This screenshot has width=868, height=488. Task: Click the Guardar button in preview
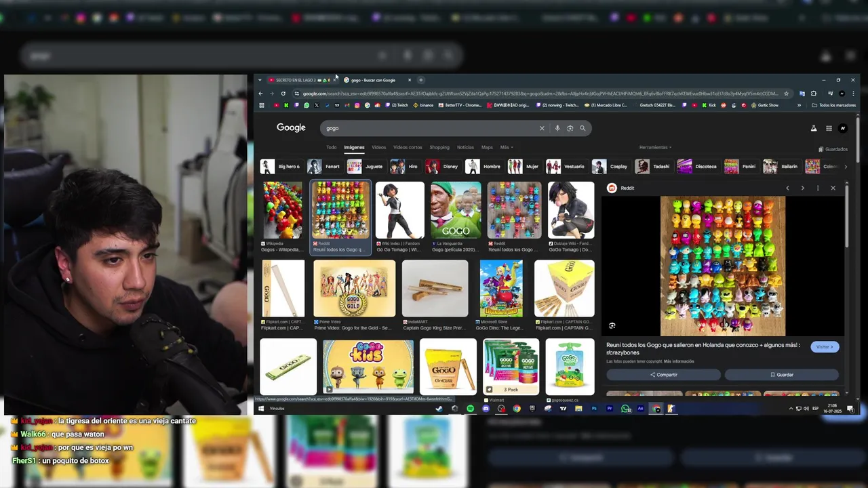click(x=781, y=375)
